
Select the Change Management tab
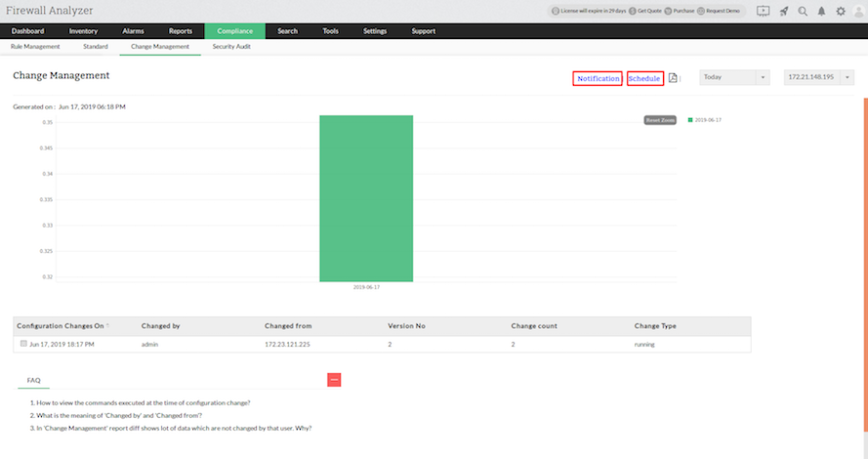160,47
